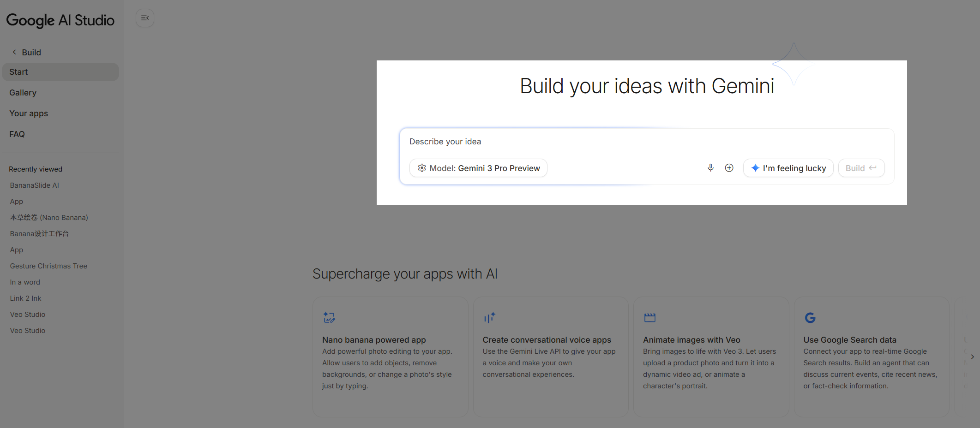Image resolution: width=980 pixels, height=428 pixels.
Task: Click the Google AI Studio logo
Action: (x=60, y=20)
